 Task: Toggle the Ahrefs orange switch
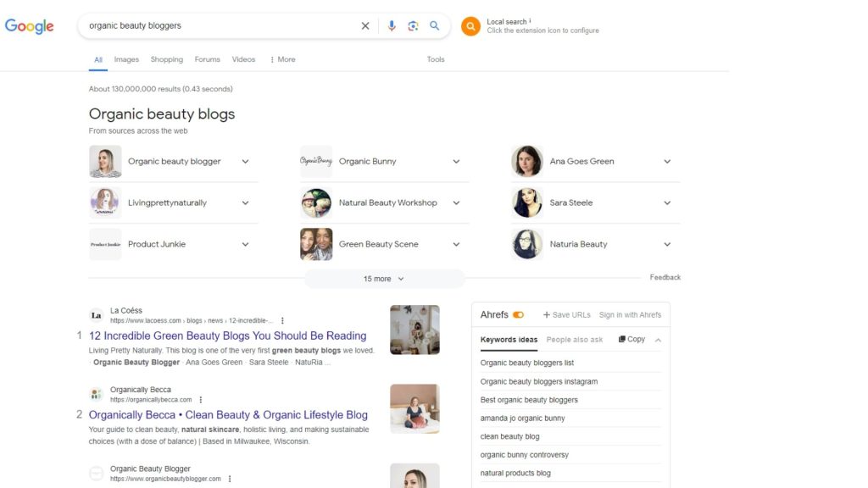point(518,315)
